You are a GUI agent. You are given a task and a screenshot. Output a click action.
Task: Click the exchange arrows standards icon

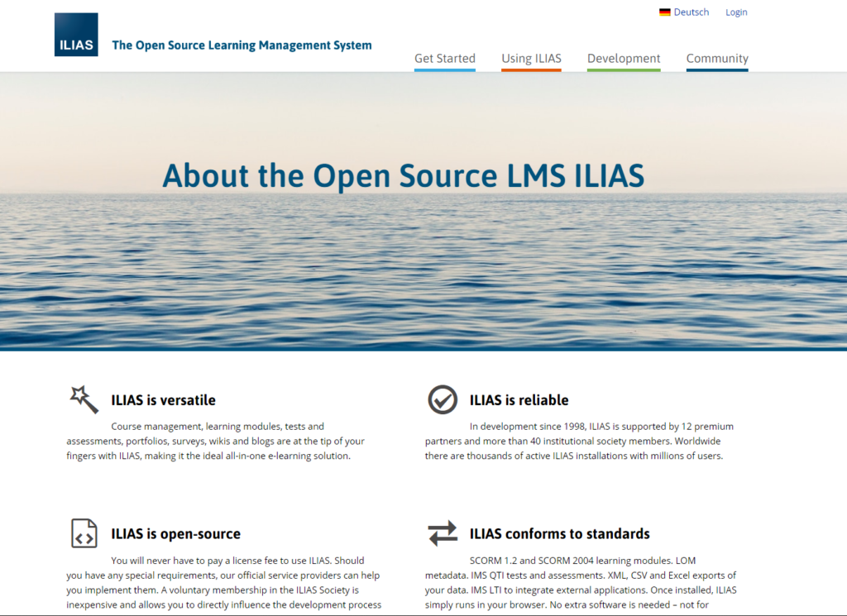point(443,533)
